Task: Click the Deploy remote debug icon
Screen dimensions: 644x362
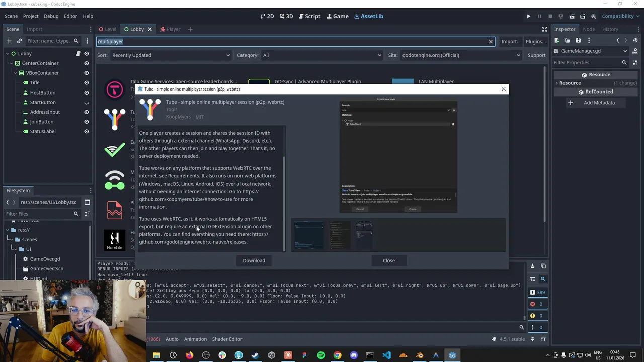Action: click(561, 16)
